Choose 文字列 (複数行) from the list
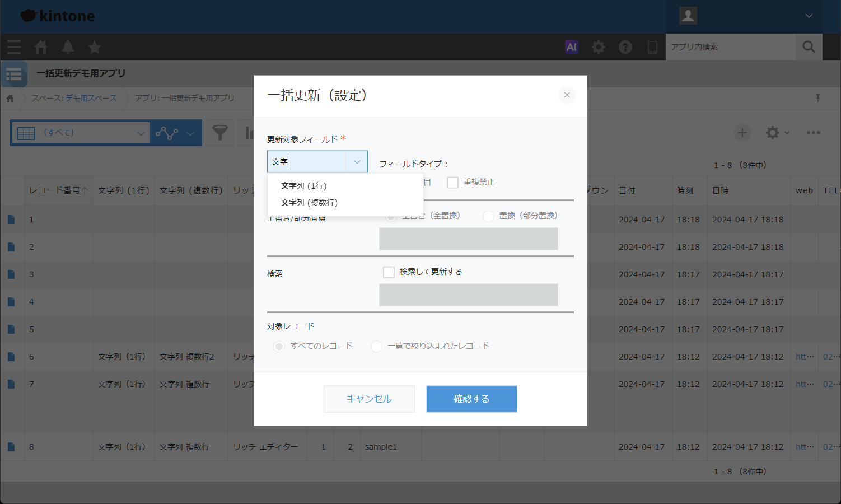This screenshot has height=504, width=841. click(x=310, y=203)
